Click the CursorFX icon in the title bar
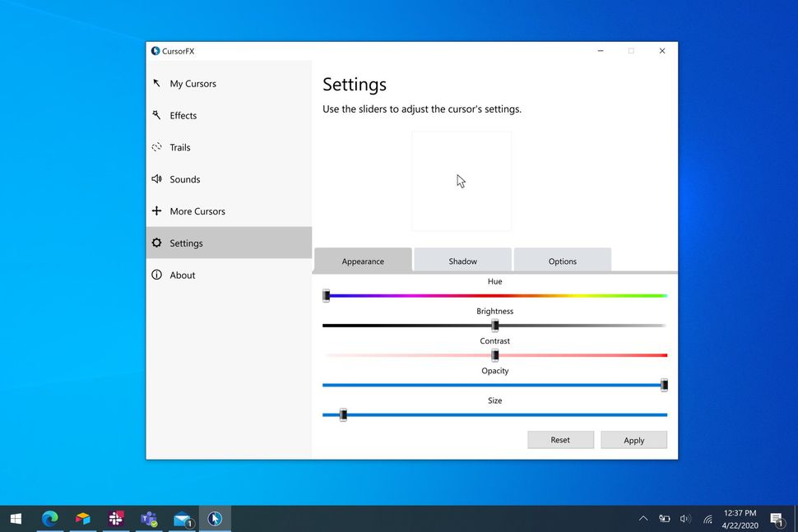 (155, 50)
